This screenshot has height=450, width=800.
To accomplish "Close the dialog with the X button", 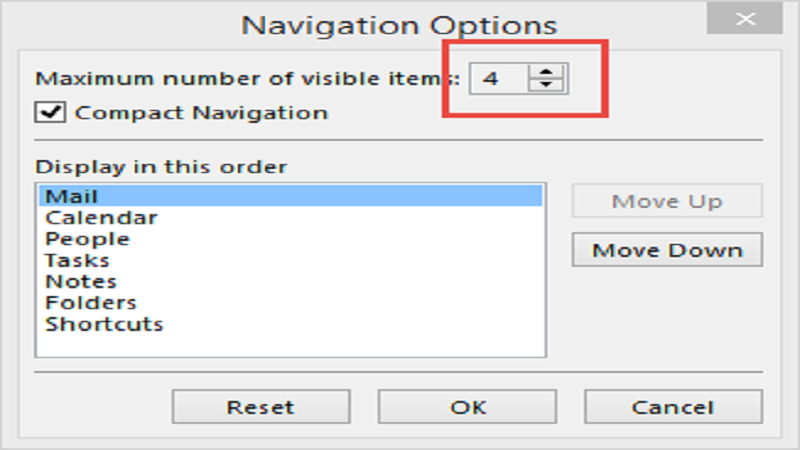I will [x=744, y=19].
